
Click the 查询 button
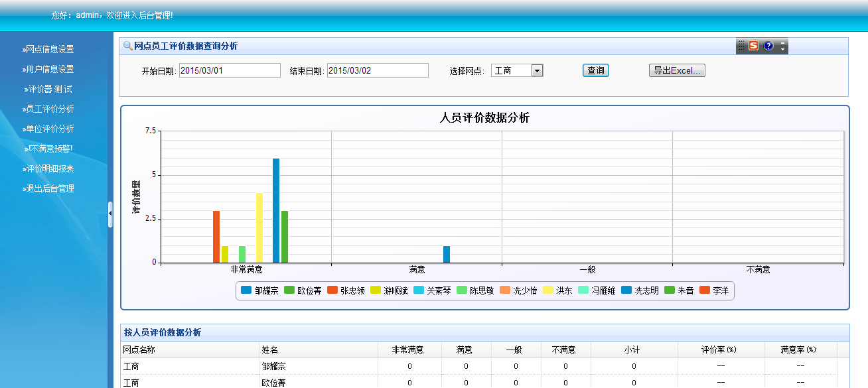(x=596, y=70)
